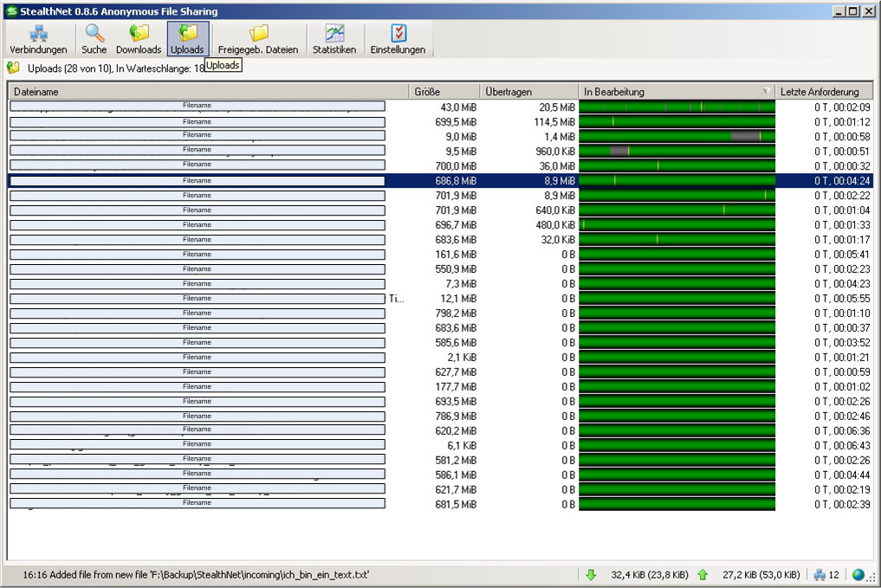Sort by Dateiname column header
Viewport: 881px width, 588px height.
208,92
